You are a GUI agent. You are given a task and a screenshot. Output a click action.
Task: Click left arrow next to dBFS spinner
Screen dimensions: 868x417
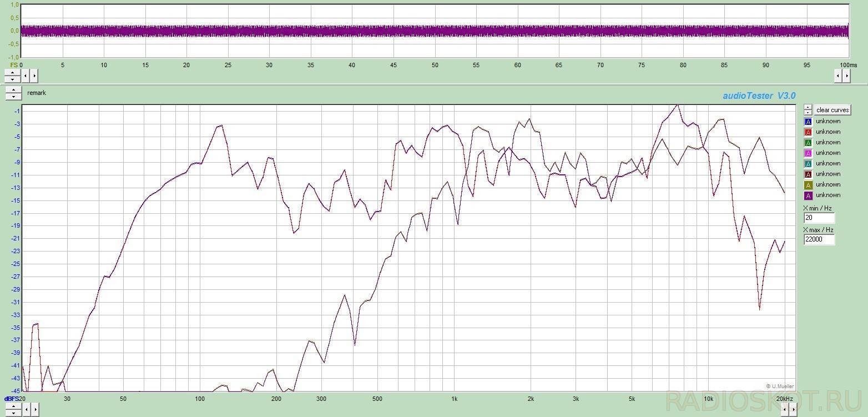coord(26,410)
